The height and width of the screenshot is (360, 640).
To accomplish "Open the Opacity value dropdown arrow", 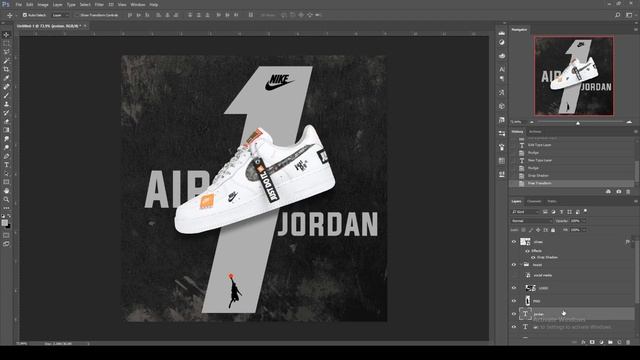I will tap(584, 221).
